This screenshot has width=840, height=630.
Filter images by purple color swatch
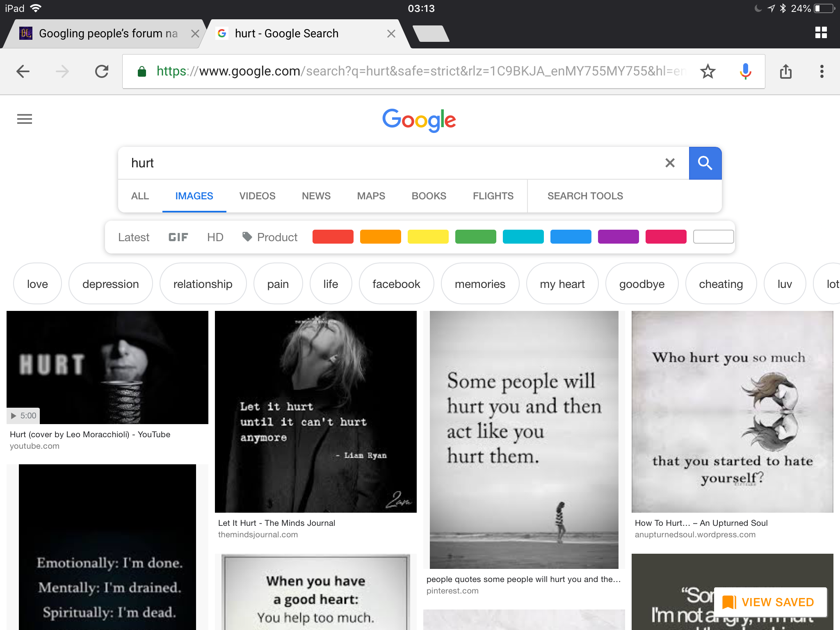(x=618, y=237)
